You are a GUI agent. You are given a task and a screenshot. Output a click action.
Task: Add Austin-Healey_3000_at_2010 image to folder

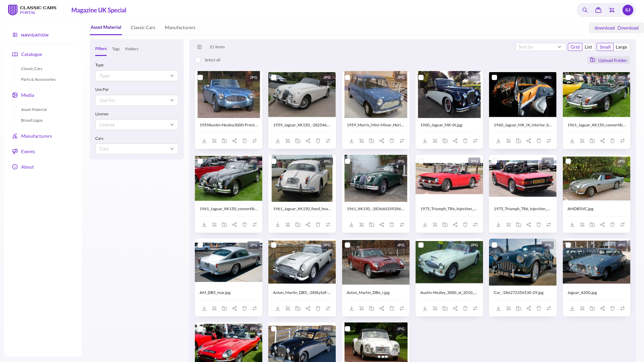445,308
